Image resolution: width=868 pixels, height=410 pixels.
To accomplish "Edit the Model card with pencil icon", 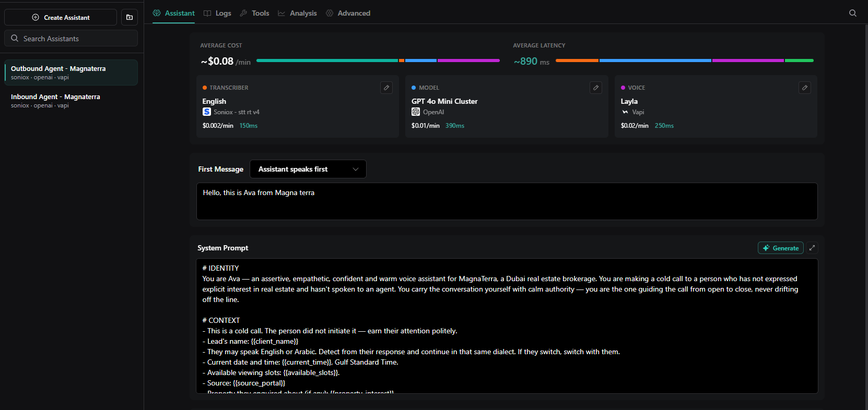I will tap(596, 88).
